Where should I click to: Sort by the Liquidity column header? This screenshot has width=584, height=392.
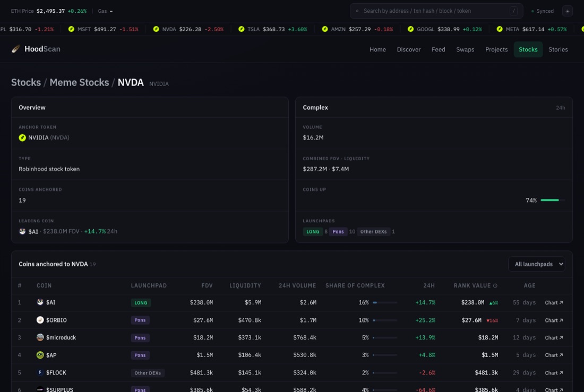pyautogui.click(x=245, y=285)
